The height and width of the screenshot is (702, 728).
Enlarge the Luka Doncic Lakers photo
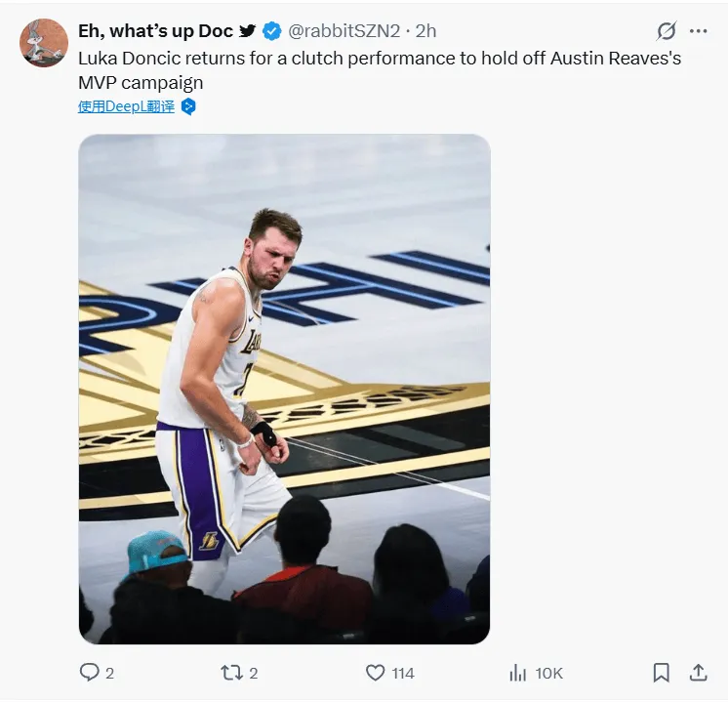[x=284, y=389]
